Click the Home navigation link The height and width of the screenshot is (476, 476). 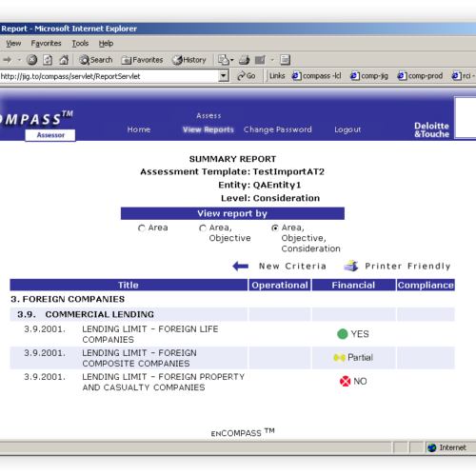coord(139,129)
